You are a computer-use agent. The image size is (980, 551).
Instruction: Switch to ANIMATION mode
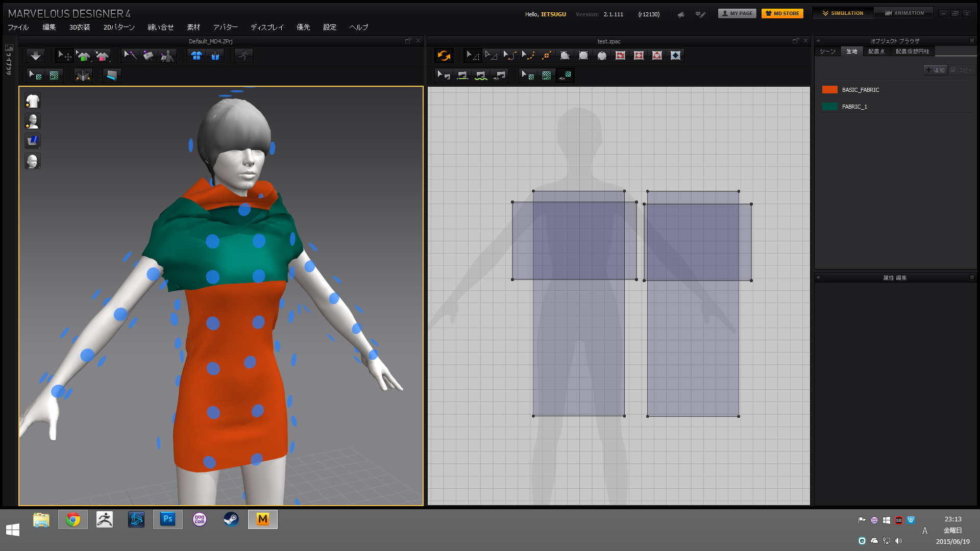(x=904, y=13)
